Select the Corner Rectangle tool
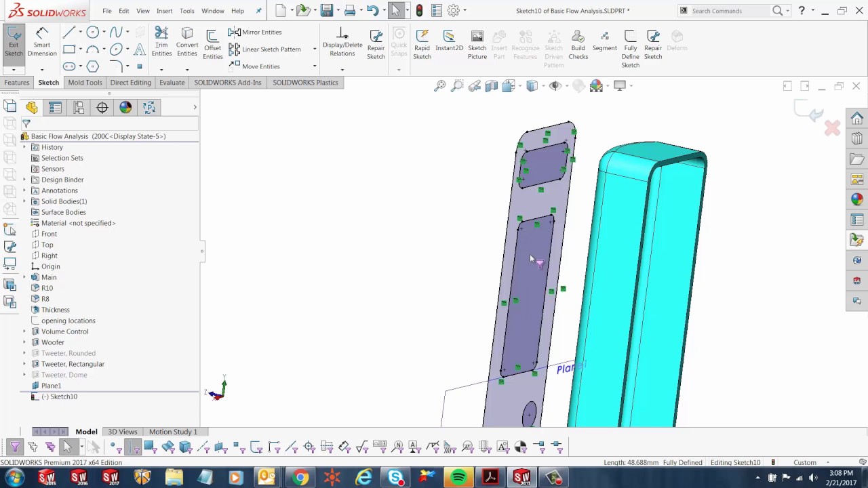Screen dimensions: 868x488 tap(68, 49)
